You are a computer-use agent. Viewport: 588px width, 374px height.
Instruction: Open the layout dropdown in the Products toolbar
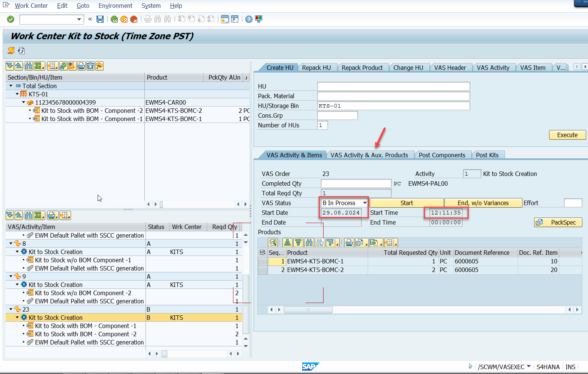(x=391, y=242)
